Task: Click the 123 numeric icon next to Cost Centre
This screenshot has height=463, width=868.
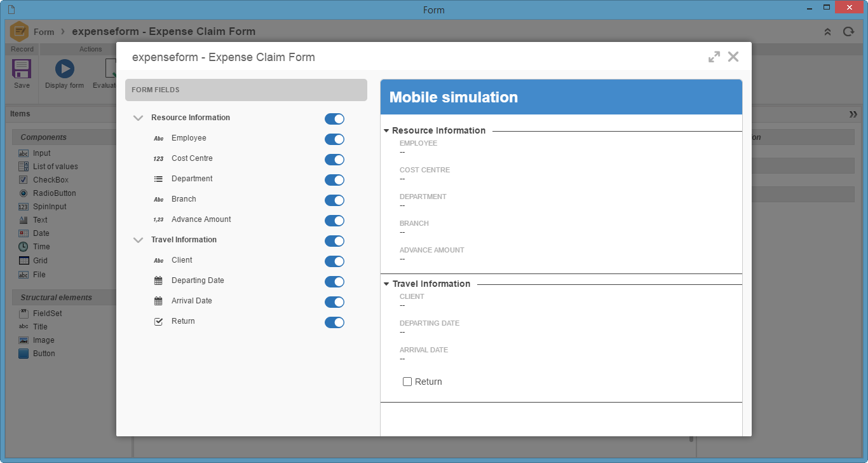Action: (x=159, y=158)
